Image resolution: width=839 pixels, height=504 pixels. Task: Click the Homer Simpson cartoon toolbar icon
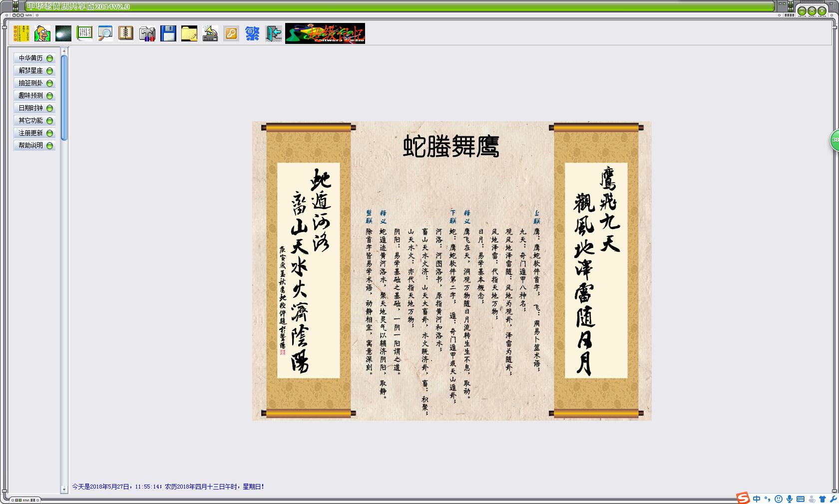[42, 33]
